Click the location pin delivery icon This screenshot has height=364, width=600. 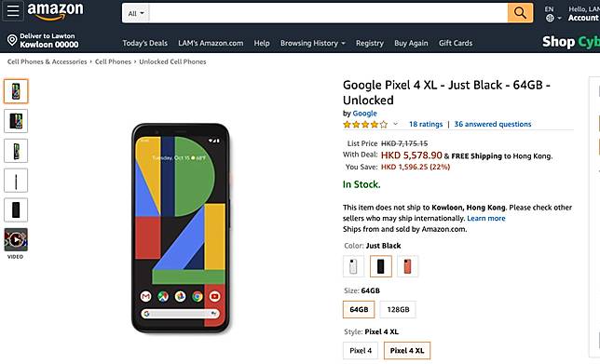point(12,40)
